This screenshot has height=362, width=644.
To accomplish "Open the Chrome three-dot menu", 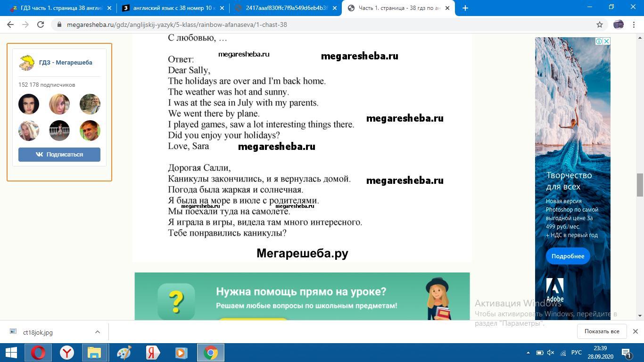I will pos(635,25).
